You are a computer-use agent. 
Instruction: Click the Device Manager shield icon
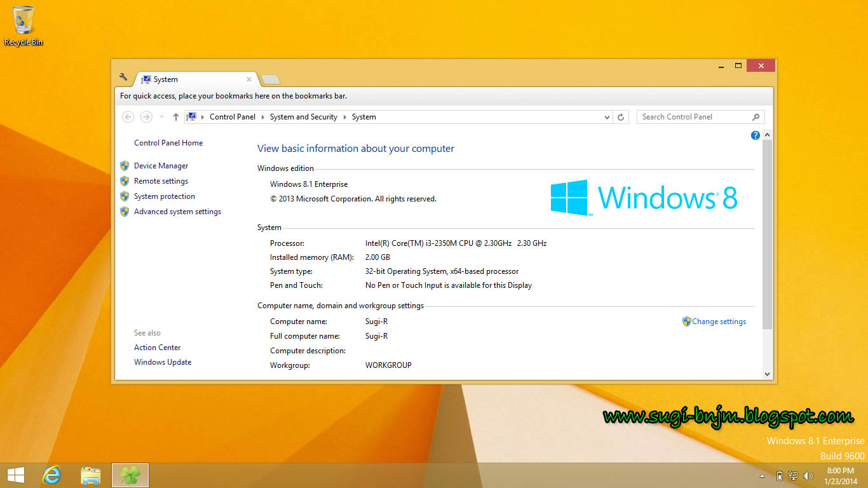(125, 165)
